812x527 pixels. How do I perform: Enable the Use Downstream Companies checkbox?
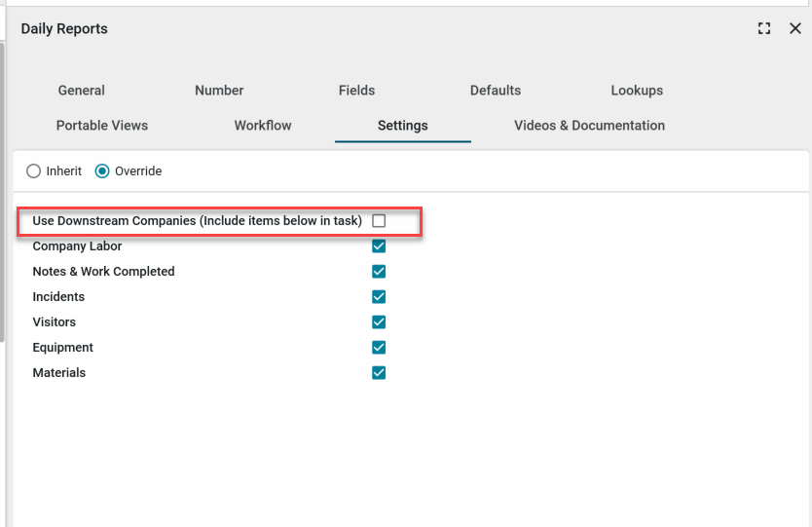(x=379, y=221)
